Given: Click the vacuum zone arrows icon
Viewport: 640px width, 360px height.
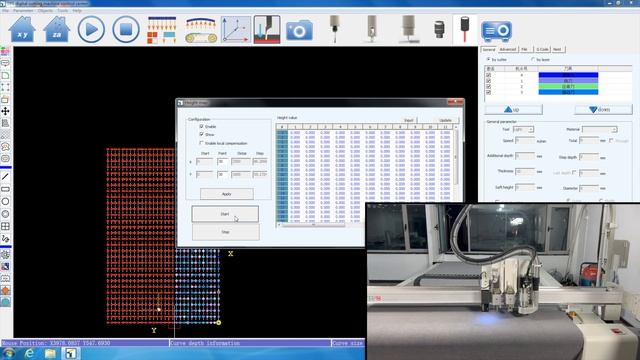Looking at the screenshot, I should pyautogui.click(x=162, y=30).
